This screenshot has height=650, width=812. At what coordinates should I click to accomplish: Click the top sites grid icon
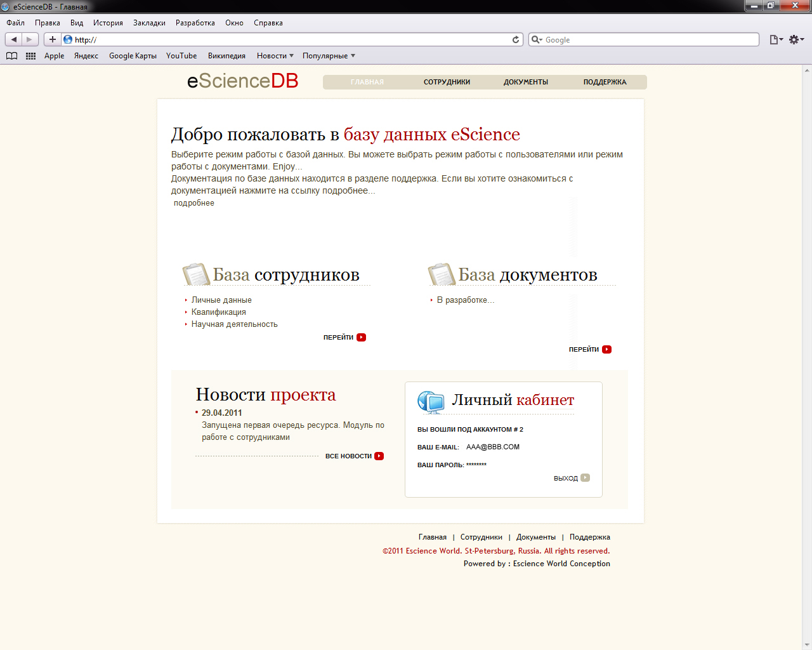click(30, 56)
